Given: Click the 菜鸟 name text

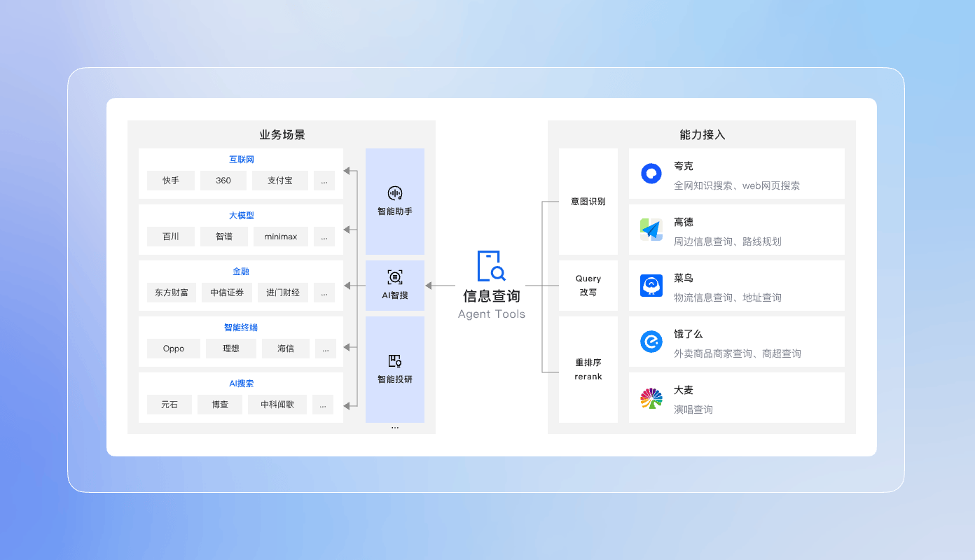Looking at the screenshot, I should coord(684,279).
